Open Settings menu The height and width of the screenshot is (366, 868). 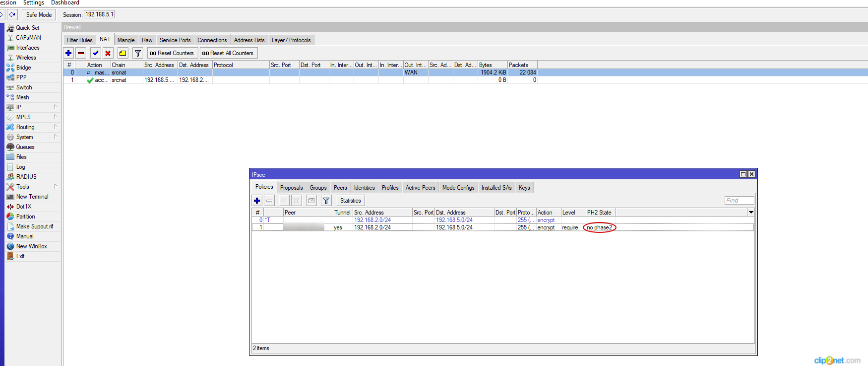[x=34, y=3]
